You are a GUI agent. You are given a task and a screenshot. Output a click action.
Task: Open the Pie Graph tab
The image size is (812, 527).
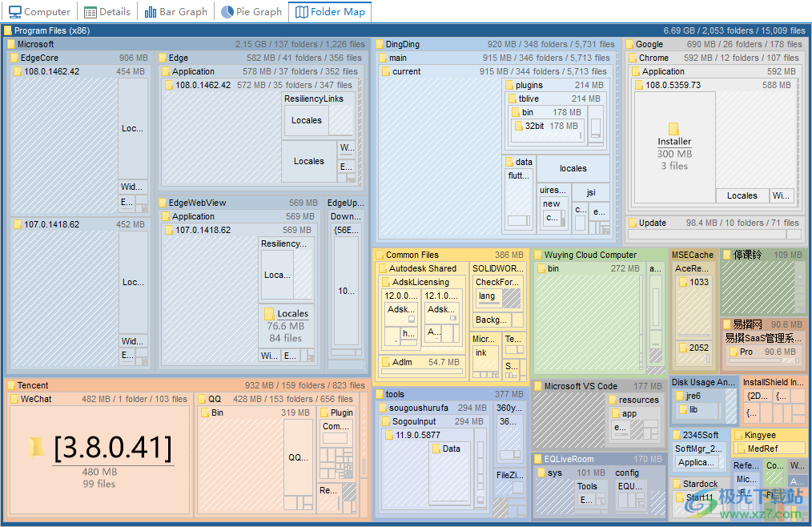tap(251, 11)
